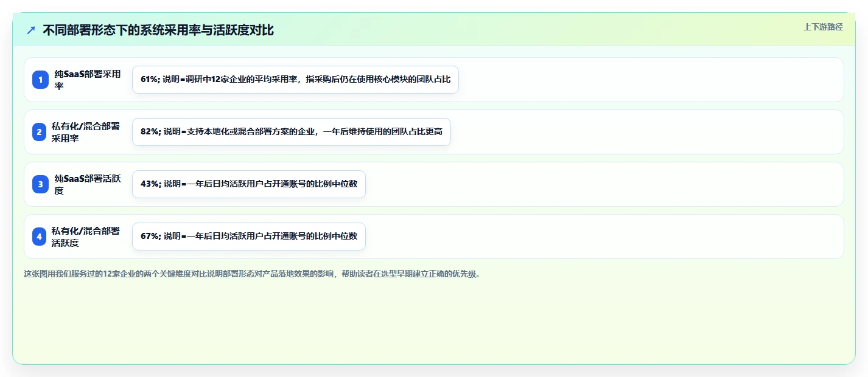Click the number 4 badge
The height and width of the screenshot is (377, 868).
(40, 237)
